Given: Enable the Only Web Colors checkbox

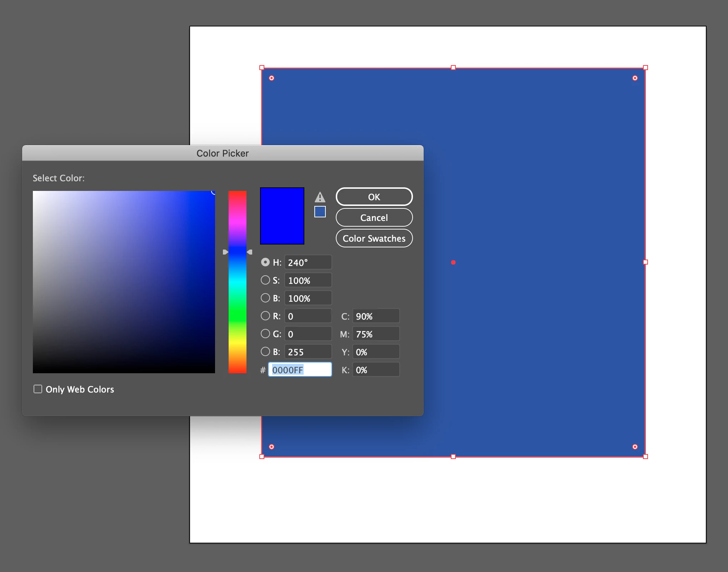Looking at the screenshot, I should pyautogui.click(x=38, y=389).
